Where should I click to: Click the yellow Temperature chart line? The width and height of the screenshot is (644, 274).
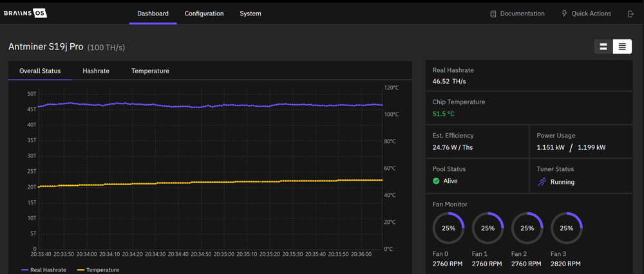point(210,182)
